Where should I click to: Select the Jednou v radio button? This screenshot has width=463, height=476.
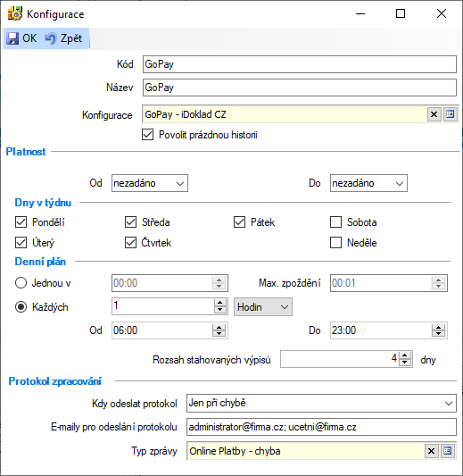[x=21, y=283]
